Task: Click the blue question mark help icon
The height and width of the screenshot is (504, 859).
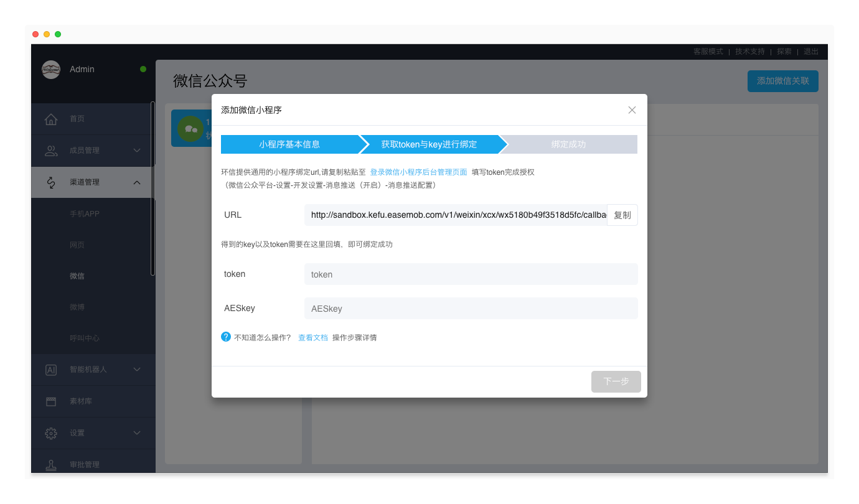Action: coord(226,337)
